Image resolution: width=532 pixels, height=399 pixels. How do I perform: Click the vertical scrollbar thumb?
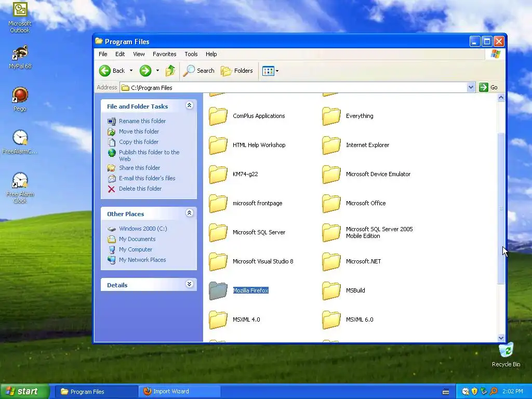[501, 208]
